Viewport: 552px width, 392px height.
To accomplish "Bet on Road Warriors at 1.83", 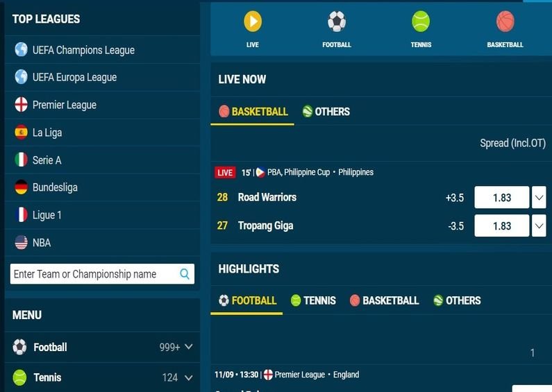I will point(501,198).
